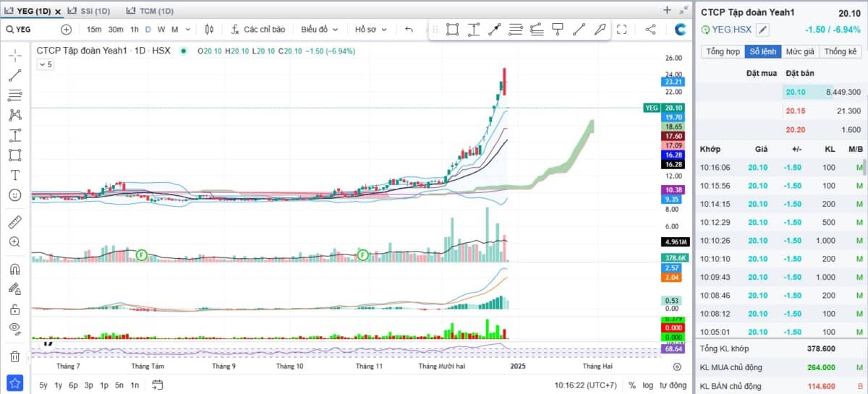This screenshot has height=394, width=868.
Task: Open Các chỉ báo indicators
Action: (x=258, y=30)
